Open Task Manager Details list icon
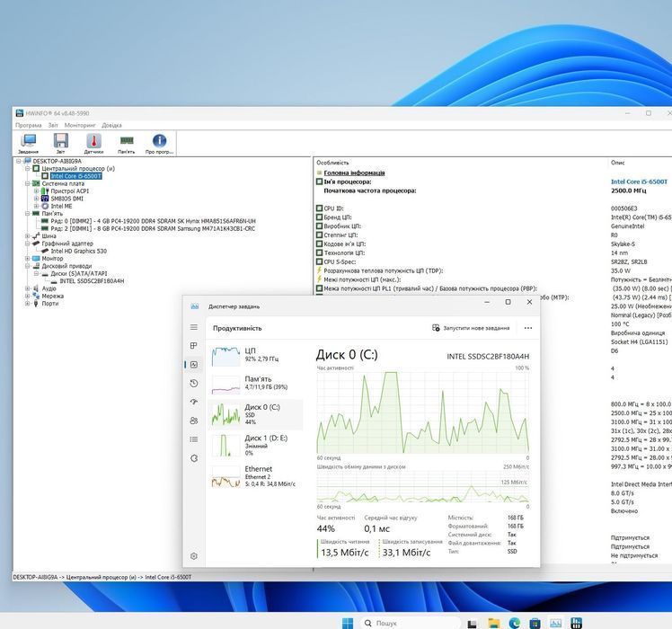 194,439
